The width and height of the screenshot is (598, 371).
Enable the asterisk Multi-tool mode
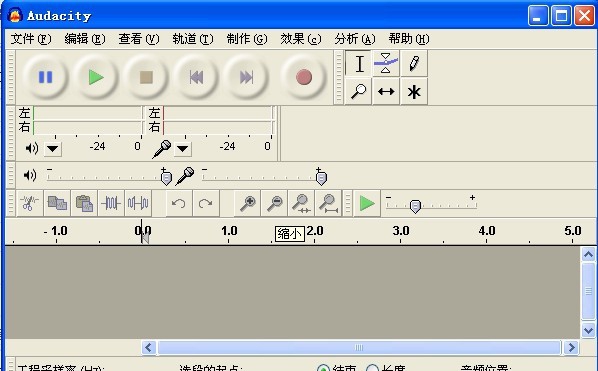click(414, 92)
